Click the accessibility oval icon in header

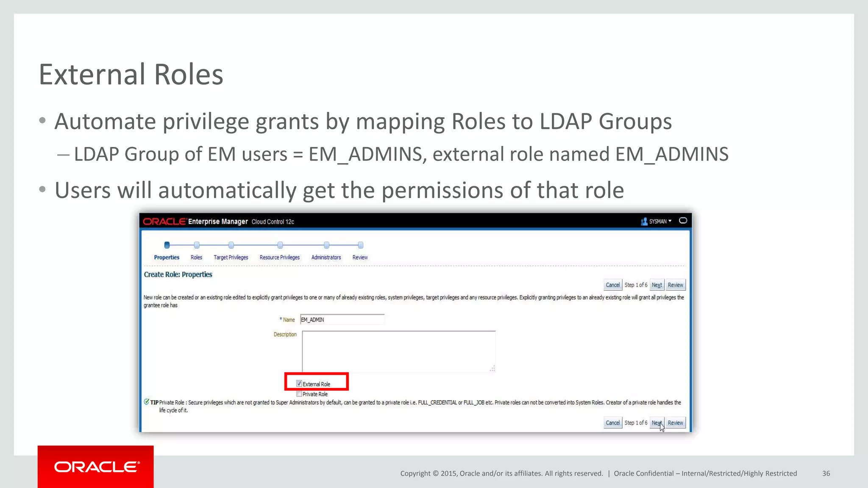click(683, 221)
